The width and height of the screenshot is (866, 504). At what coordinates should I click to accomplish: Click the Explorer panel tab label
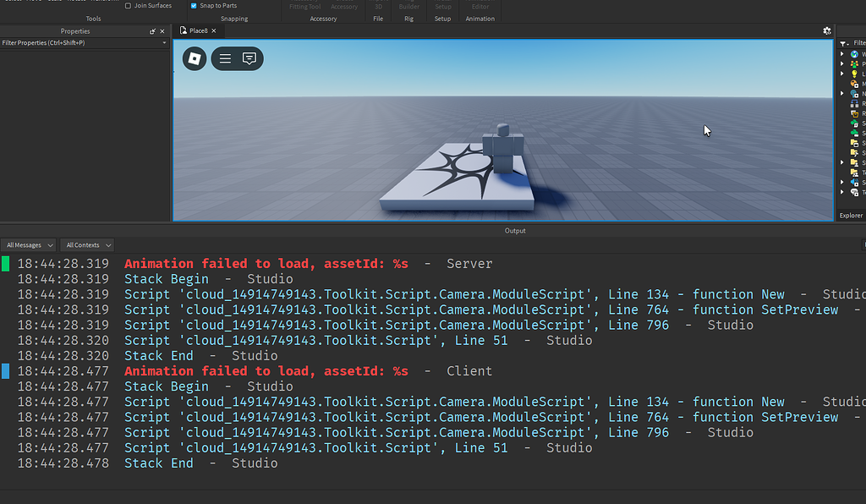850,216
